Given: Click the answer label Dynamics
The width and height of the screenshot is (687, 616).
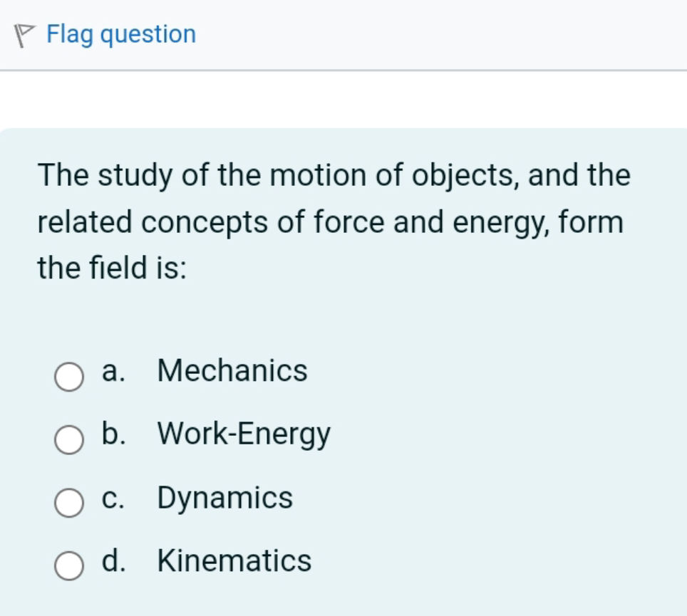Looking at the screenshot, I should coord(224,498).
